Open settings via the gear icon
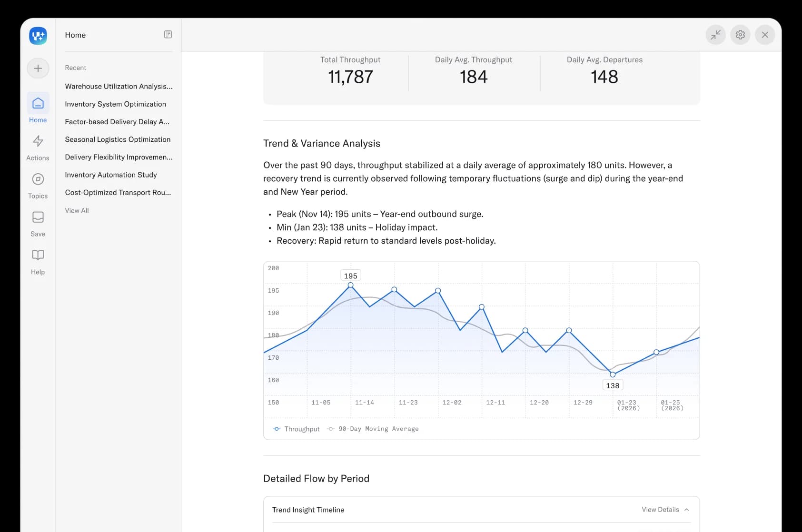 pyautogui.click(x=740, y=35)
